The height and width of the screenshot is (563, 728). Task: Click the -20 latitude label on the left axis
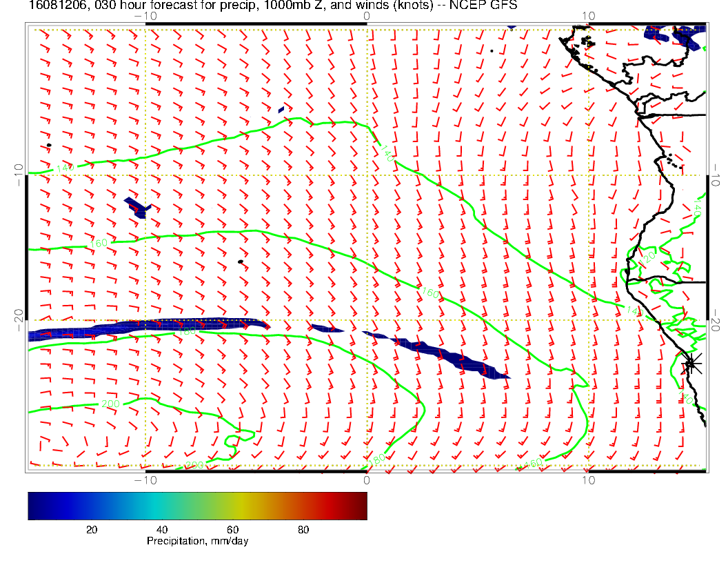[x=17, y=320]
